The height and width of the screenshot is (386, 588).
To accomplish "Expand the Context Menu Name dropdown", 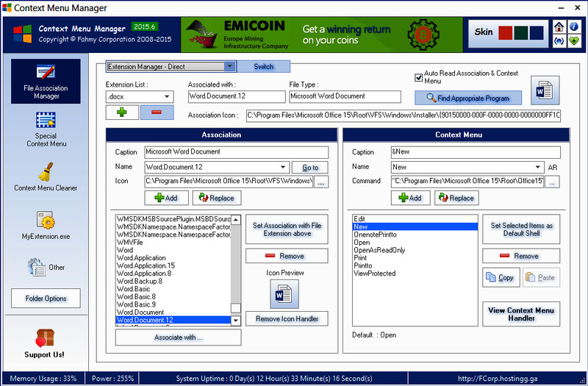I will tap(467, 167).
